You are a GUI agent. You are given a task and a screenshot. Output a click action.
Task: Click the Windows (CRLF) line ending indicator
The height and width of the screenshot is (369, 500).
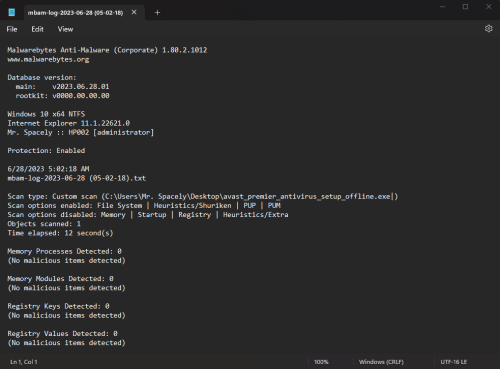[x=381, y=362]
